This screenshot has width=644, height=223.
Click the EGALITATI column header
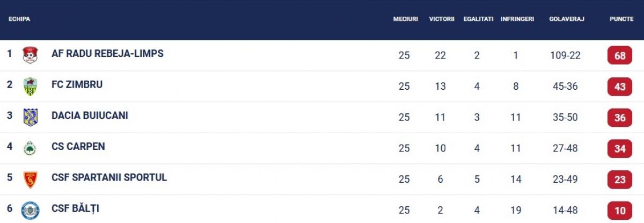pos(478,19)
